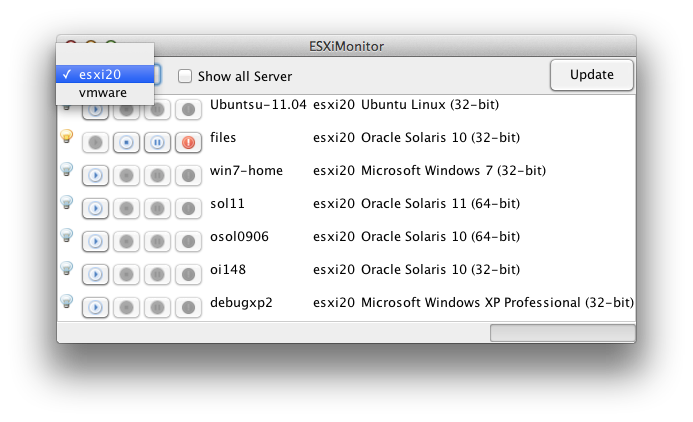
Task: Select the osol0906 VM name
Action: [x=239, y=236]
